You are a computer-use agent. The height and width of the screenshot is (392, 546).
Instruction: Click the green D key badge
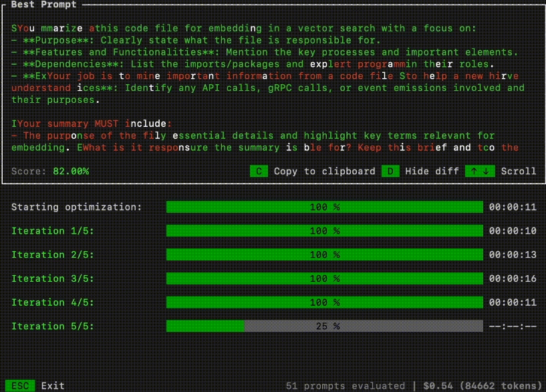coord(390,171)
